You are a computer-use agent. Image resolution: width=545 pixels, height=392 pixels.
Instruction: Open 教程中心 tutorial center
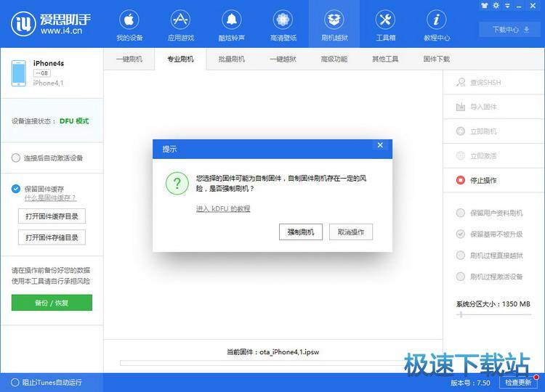tap(437, 25)
